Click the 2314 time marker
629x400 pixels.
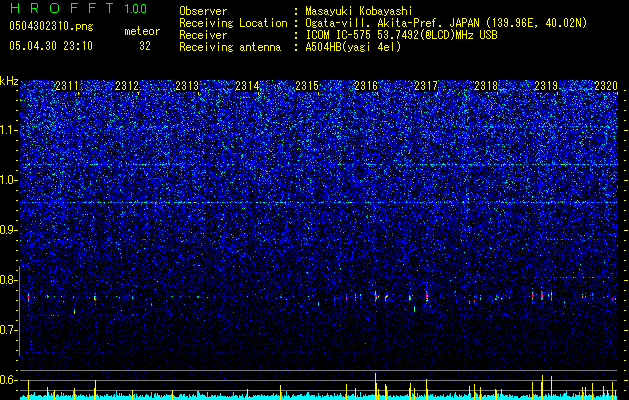pos(247,86)
